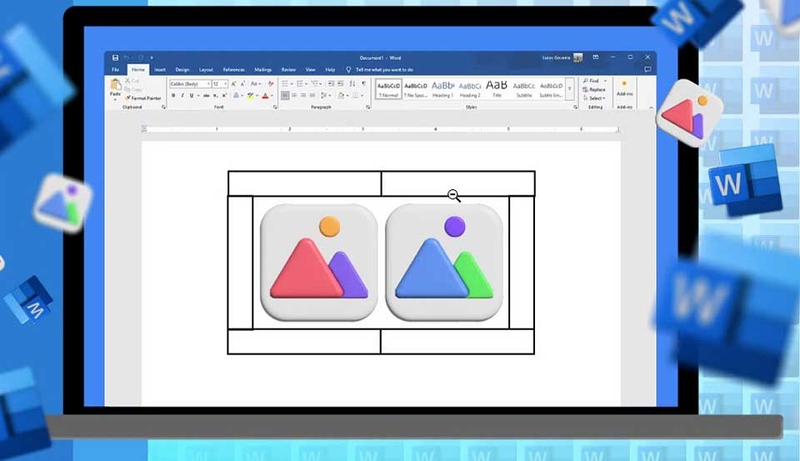
Task: Decrease font size with shrink font icon
Action: pos(243,84)
